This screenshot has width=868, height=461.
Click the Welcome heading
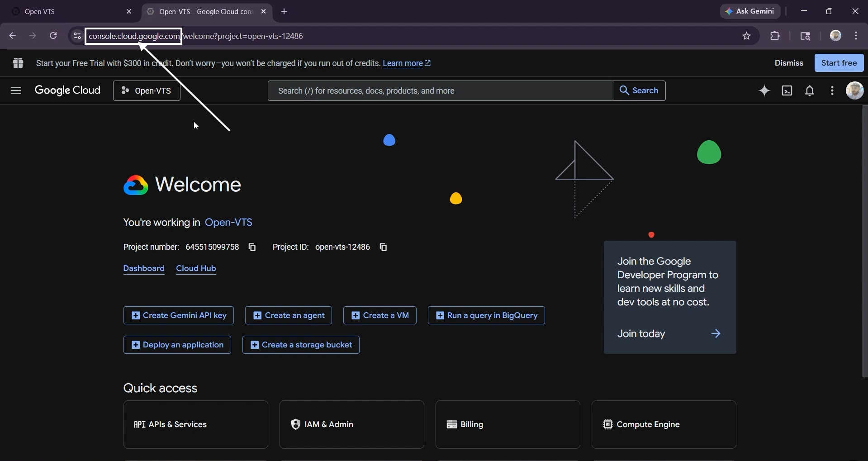pos(198,185)
